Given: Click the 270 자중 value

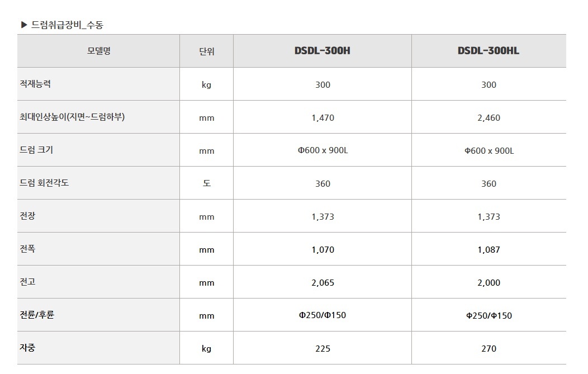Looking at the screenshot, I should coord(489,349).
